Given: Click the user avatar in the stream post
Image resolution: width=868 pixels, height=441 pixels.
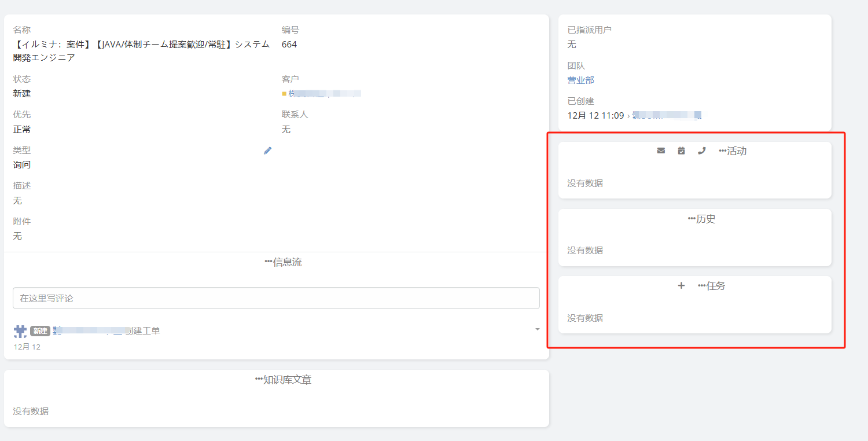Looking at the screenshot, I should [x=20, y=331].
